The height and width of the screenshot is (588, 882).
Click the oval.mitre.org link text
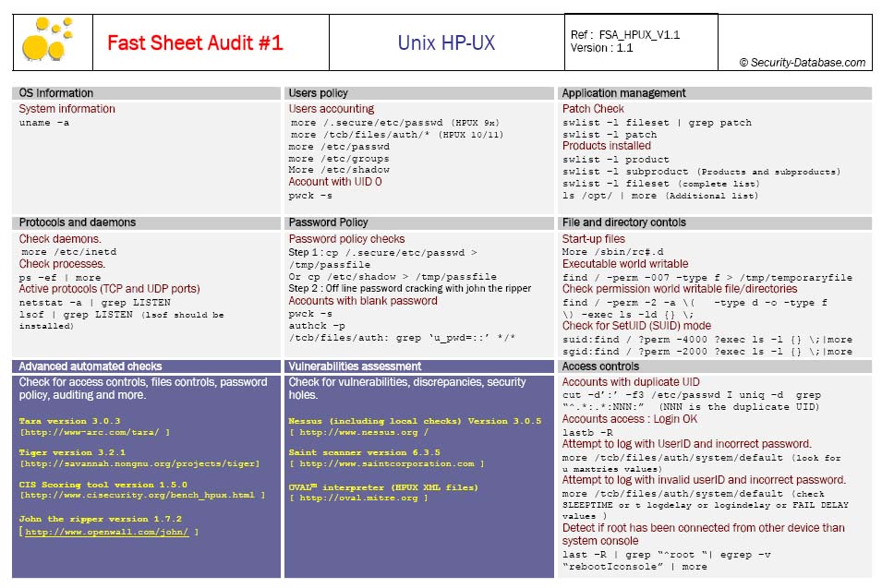358,498
